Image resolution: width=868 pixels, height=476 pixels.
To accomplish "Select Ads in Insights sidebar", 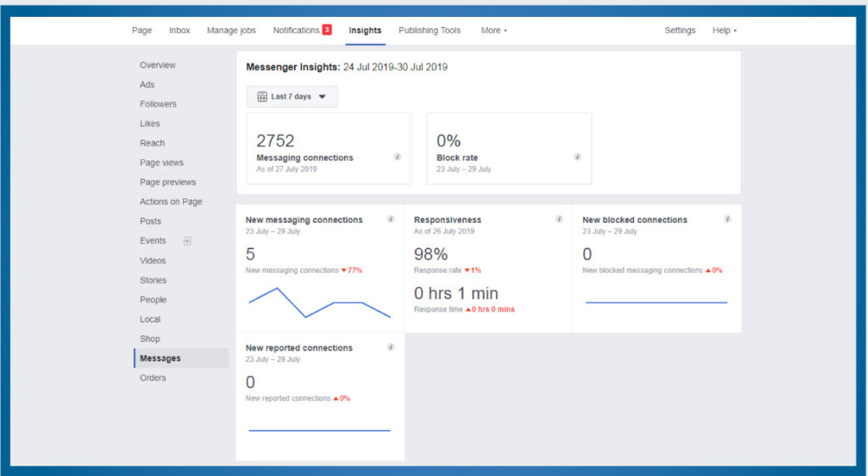I will pyautogui.click(x=147, y=85).
